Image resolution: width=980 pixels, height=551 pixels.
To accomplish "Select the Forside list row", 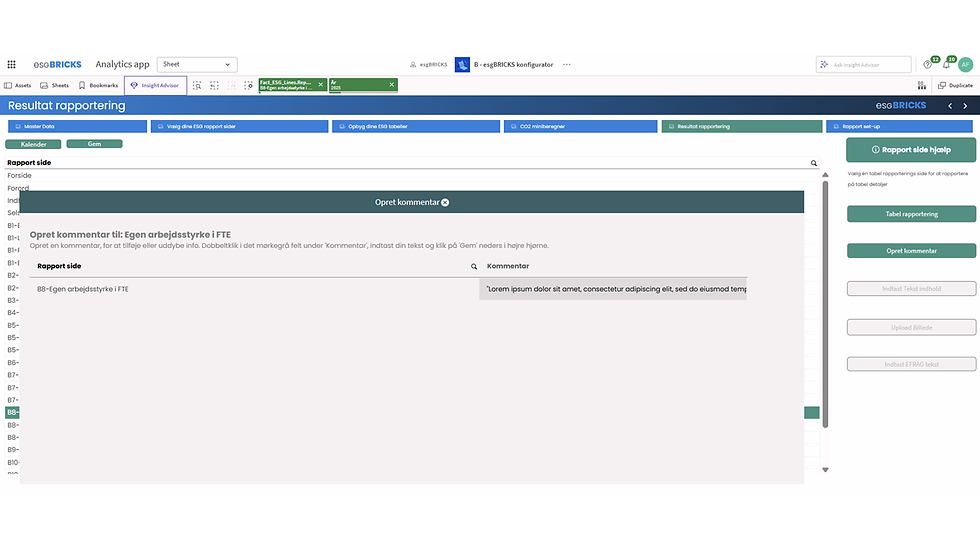I will pyautogui.click(x=412, y=176).
